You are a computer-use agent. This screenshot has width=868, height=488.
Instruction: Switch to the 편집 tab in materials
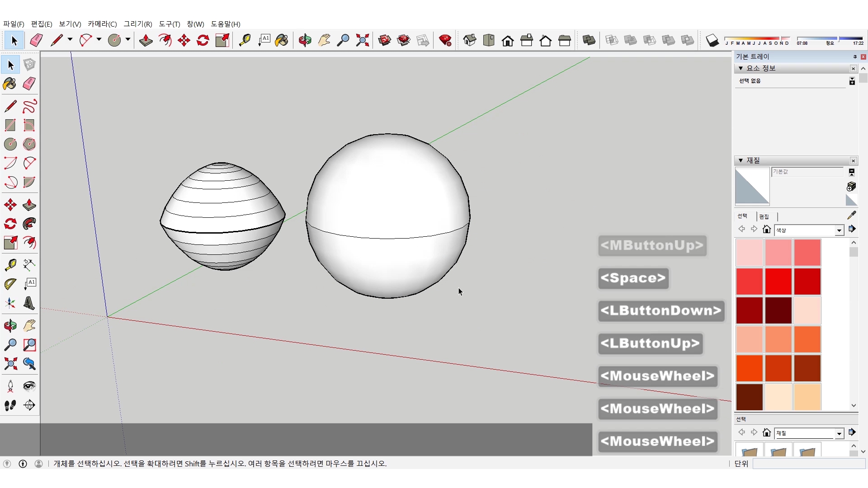(764, 216)
